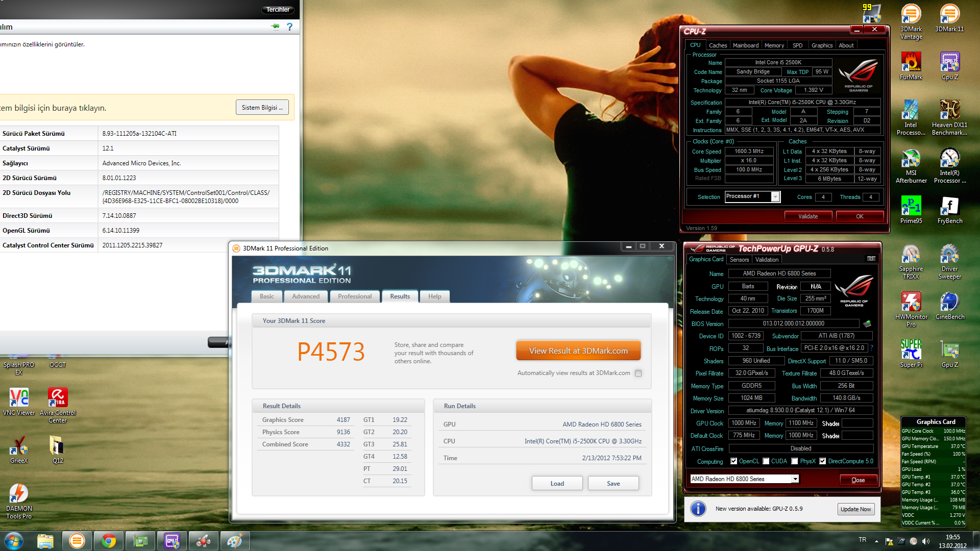Switch to Caches tab in CPU-Z

718,45
